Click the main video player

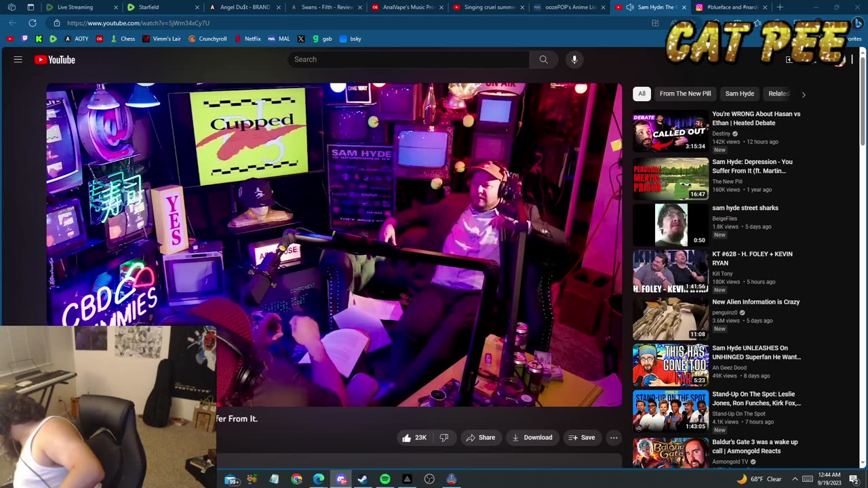coord(334,245)
